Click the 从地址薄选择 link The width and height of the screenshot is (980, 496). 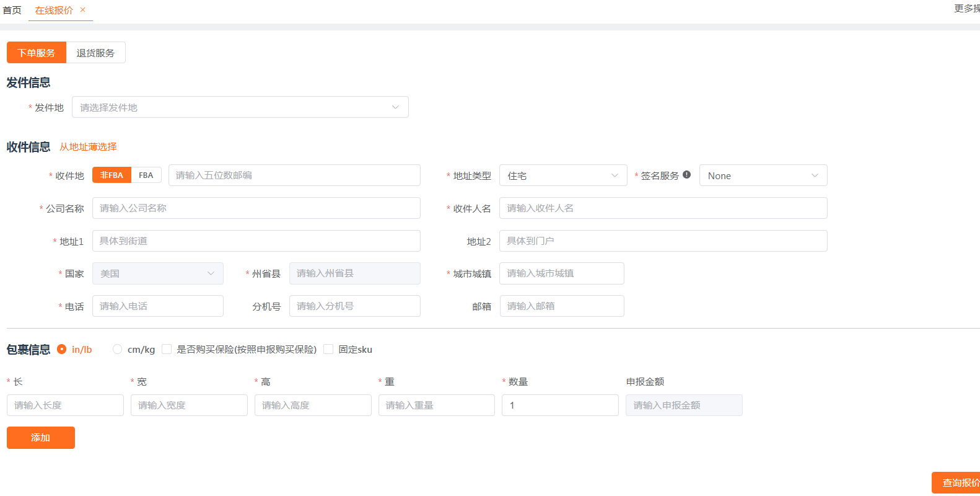[88, 147]
